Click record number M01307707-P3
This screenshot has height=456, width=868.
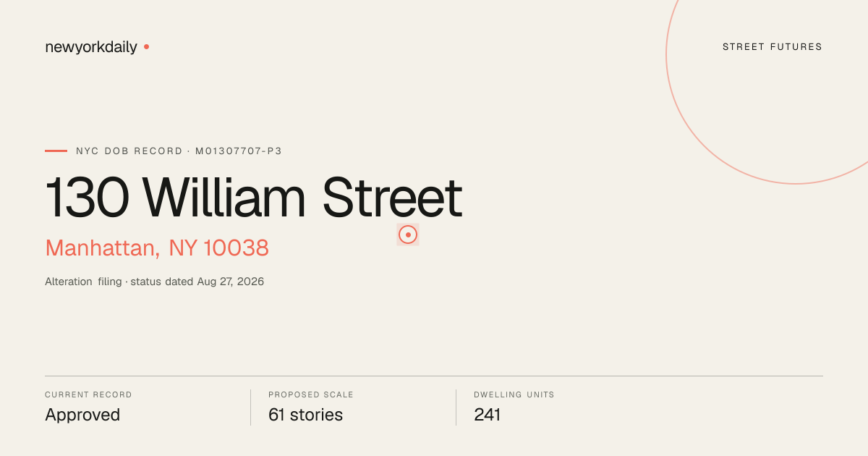click(x=239, y=151)
